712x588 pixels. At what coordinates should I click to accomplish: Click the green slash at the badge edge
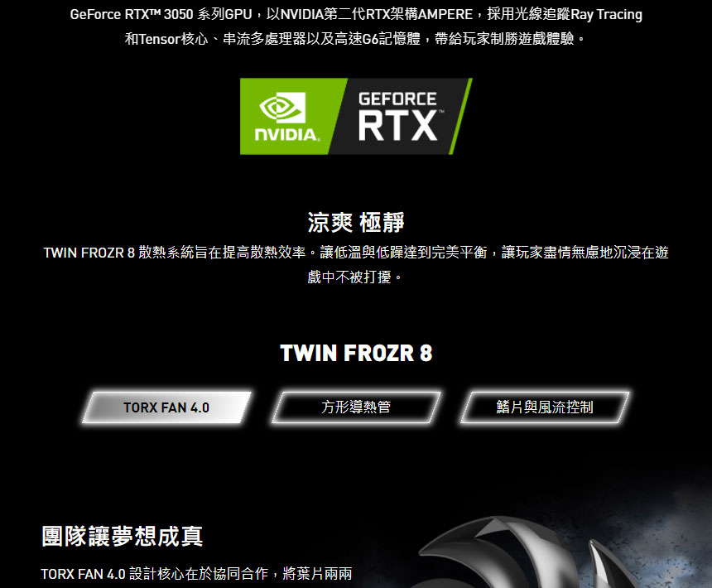coord(460,116)
